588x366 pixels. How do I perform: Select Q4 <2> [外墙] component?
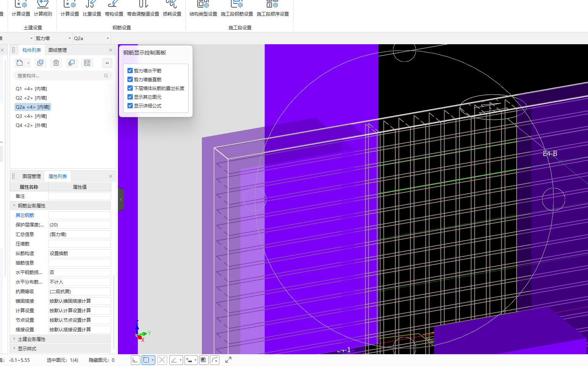(x=31, y=125)
